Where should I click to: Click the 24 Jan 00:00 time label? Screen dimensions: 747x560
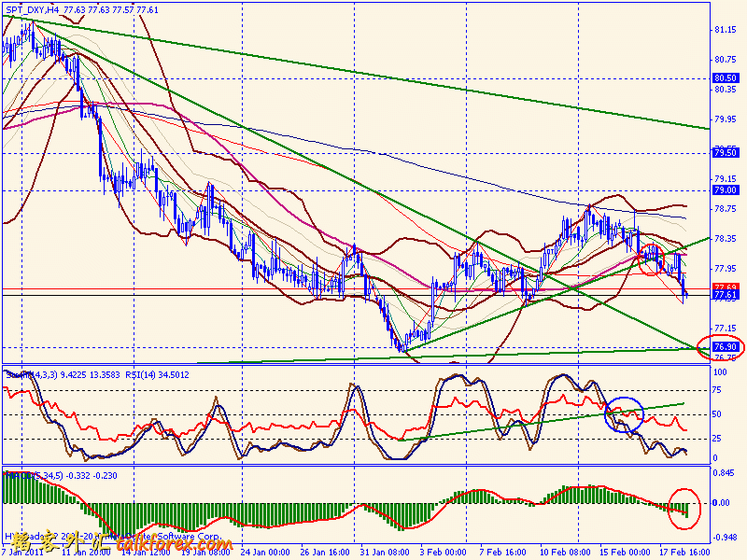(x=265, y=553)
